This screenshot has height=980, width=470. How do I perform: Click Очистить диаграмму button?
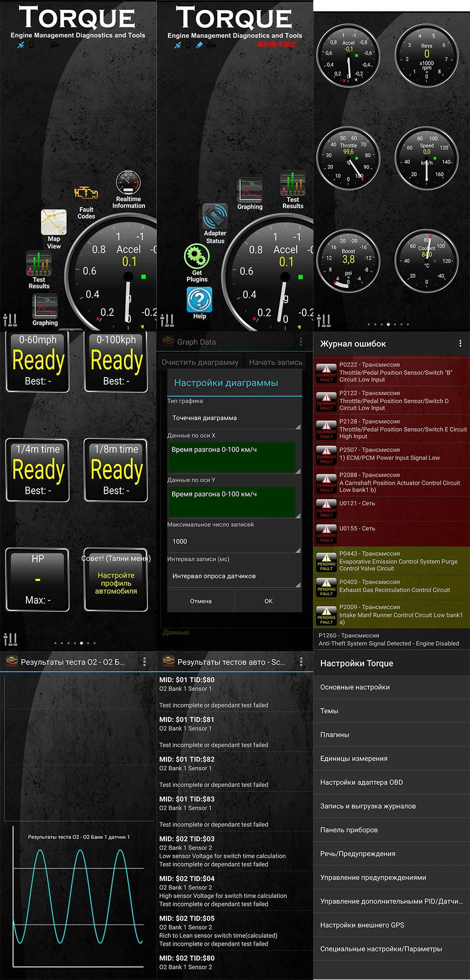click(x=200, y=362)
